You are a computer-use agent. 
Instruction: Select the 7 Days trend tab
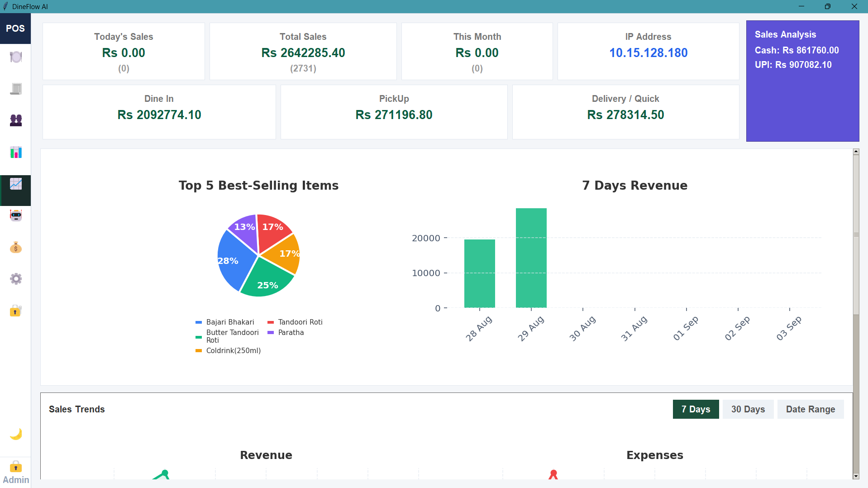click(696, 409)
